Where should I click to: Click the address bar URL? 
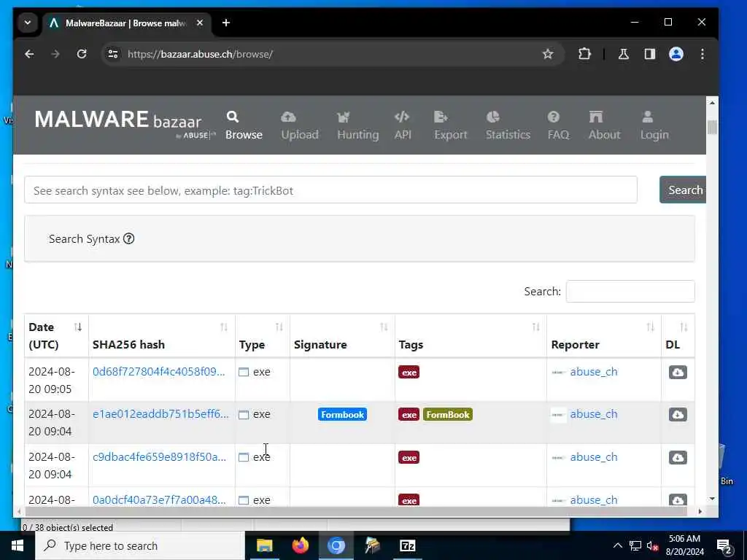200,54
